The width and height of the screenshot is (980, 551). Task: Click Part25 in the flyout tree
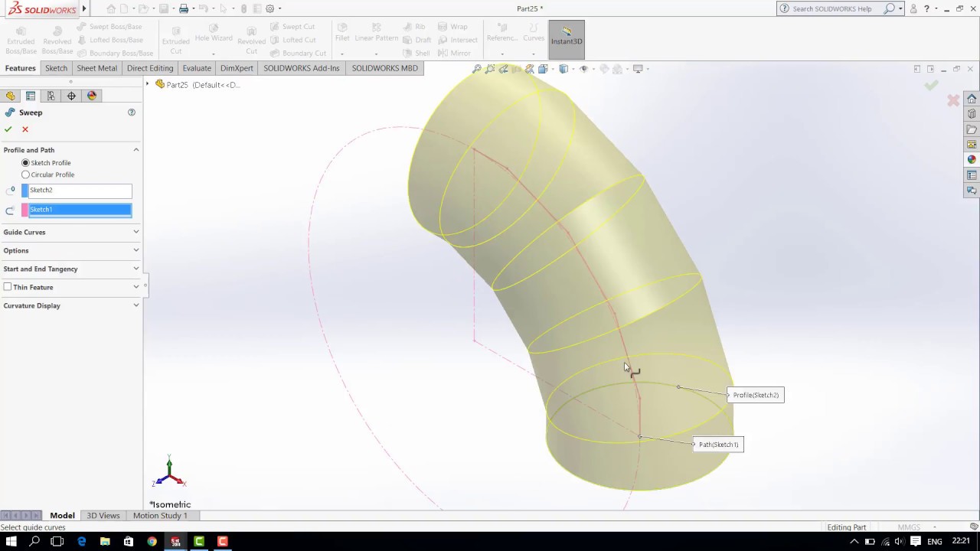coord(177,84)
